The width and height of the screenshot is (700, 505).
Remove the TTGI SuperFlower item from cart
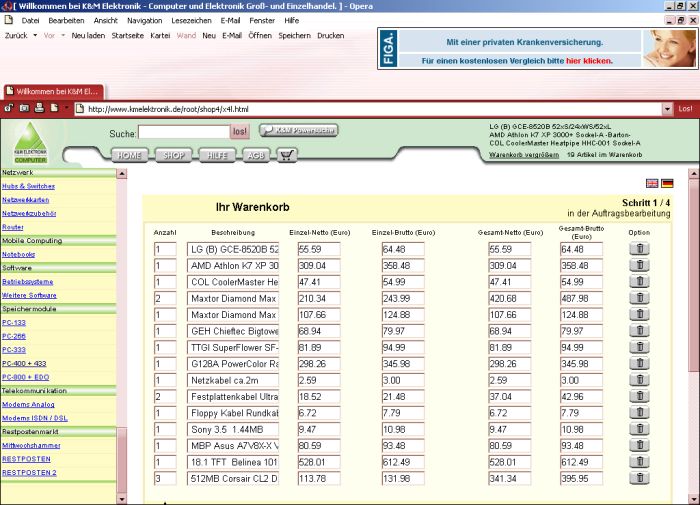point(639,347)
